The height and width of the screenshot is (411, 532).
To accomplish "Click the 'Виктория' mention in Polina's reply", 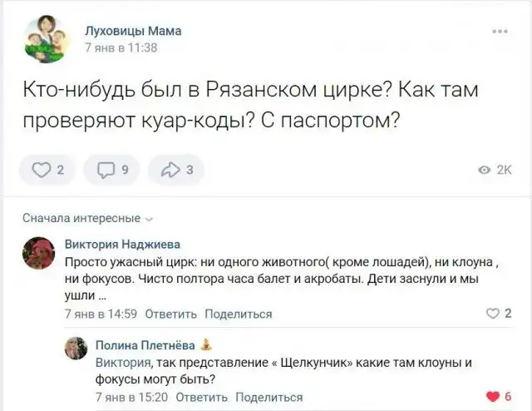I will click(x=122, y=363).
